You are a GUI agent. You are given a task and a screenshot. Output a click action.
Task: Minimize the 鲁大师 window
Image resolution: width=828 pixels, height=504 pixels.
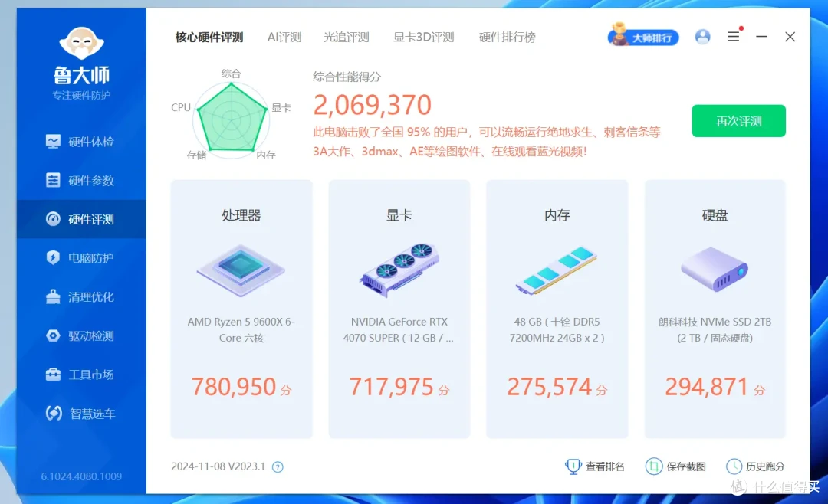[x=761, y=37]
